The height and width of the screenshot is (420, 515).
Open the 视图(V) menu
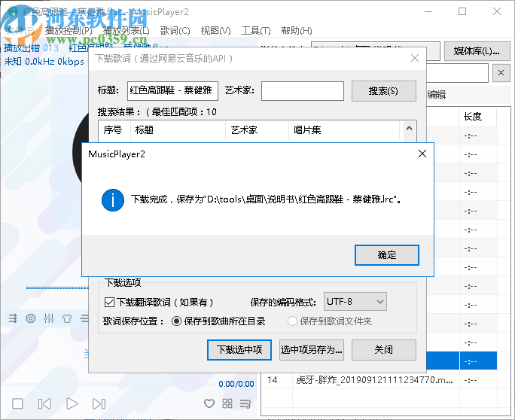tap(216, 31)
